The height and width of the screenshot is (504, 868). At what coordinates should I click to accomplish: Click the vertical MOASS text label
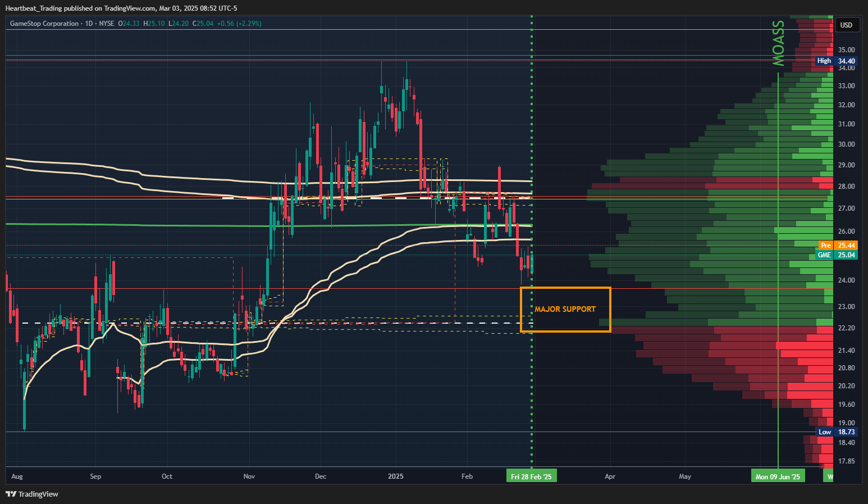coord(778,43)
